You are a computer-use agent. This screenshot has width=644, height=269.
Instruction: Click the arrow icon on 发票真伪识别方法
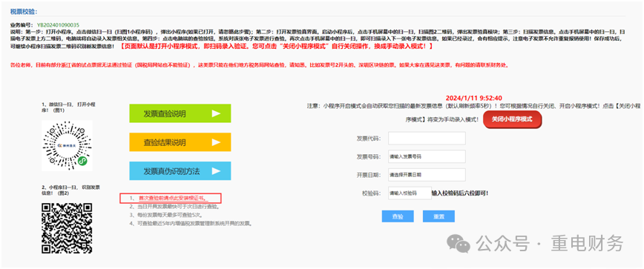[217, 171]
